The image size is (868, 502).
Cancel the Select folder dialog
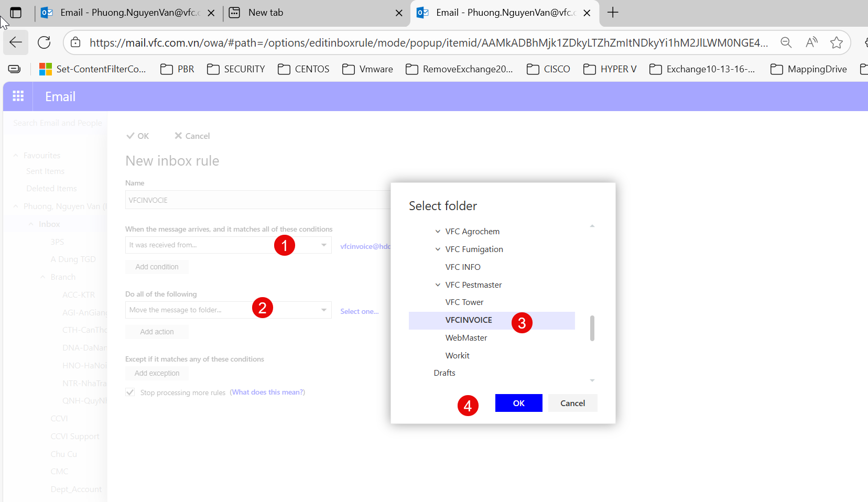pyautogui.click(x=572, y=403)
